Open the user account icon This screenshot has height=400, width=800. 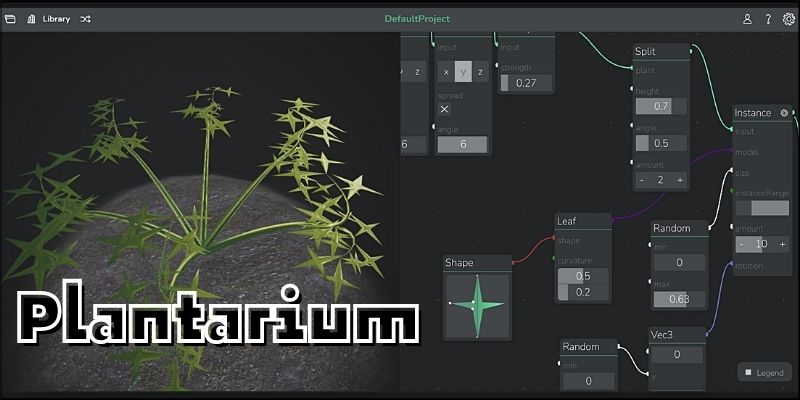click(x=747, y=19)
